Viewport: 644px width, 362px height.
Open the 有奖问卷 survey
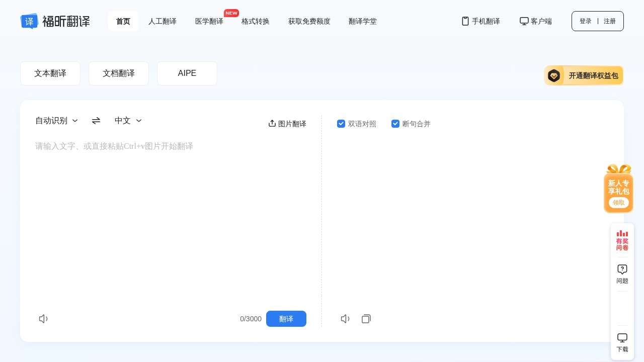point(622,239)
